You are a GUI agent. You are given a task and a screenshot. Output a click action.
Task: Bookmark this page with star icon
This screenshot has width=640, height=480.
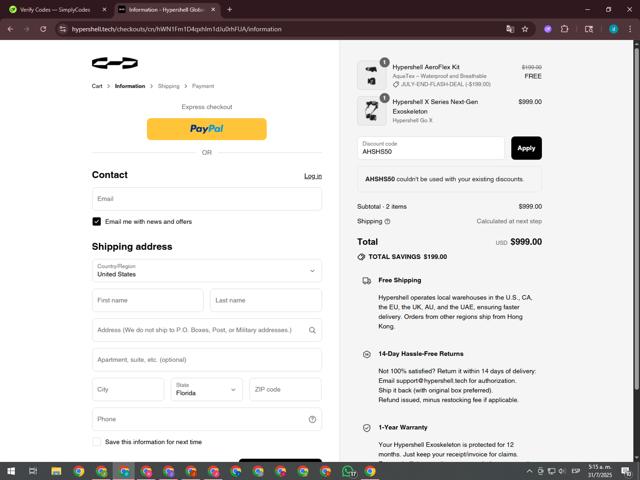click(x=525, y=29)
